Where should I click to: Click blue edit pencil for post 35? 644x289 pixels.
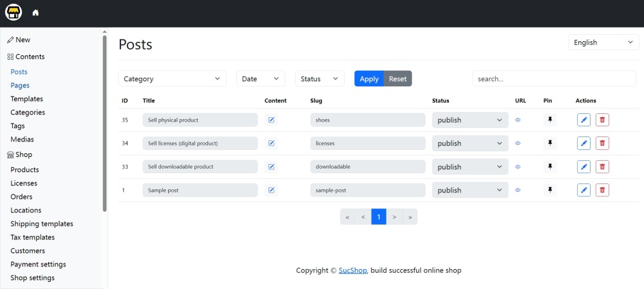[x=583, y=120]
